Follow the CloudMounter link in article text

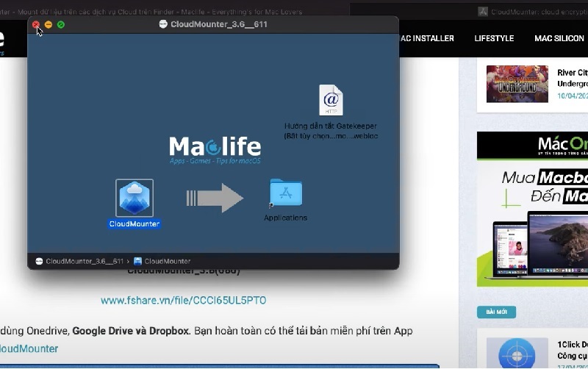[x=29, y=348]
